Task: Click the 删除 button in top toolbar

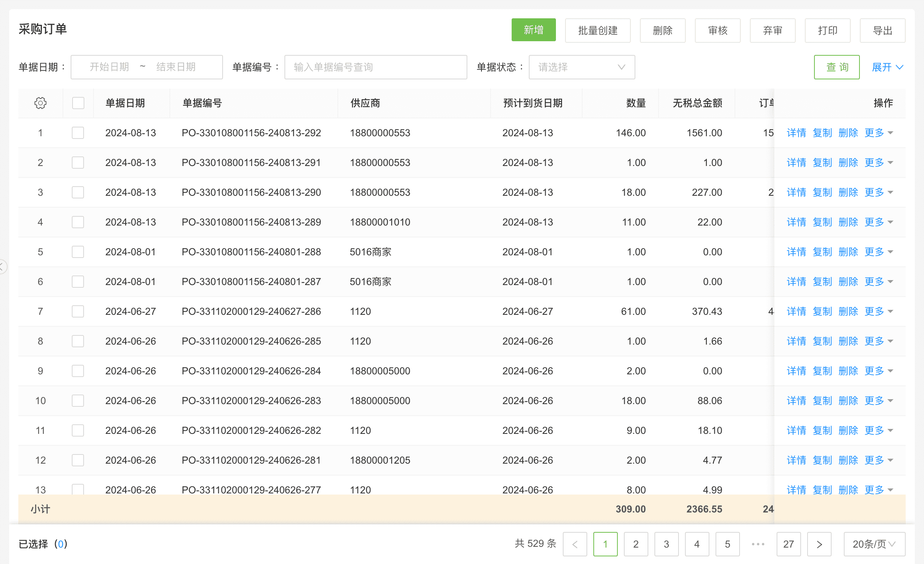Action: click(662, 31)
